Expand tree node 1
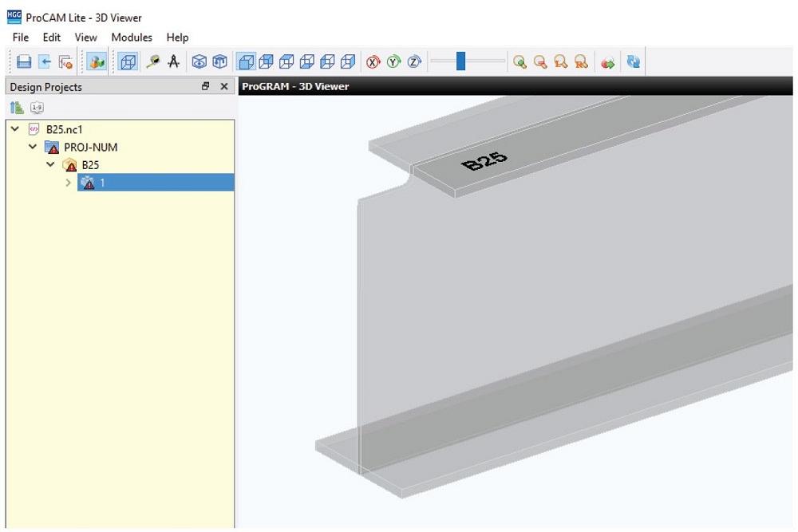 (68, 182)
